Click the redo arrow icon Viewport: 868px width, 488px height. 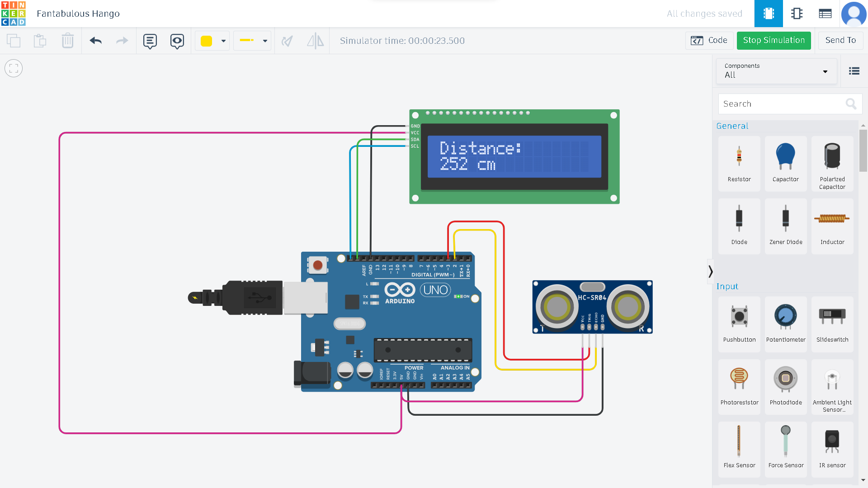coord(122,41)
